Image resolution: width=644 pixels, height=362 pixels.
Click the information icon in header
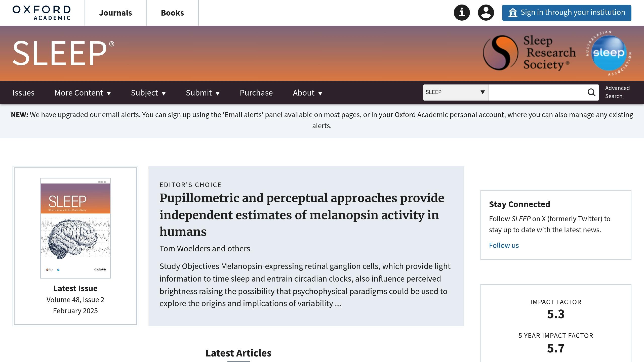[x=462, y=13]
